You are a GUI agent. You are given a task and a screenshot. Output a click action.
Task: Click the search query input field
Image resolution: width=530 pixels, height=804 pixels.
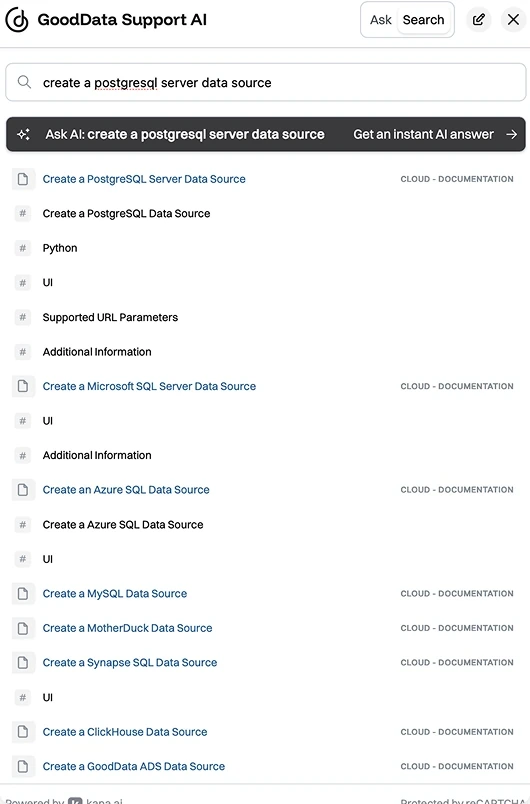click(266, 82)
